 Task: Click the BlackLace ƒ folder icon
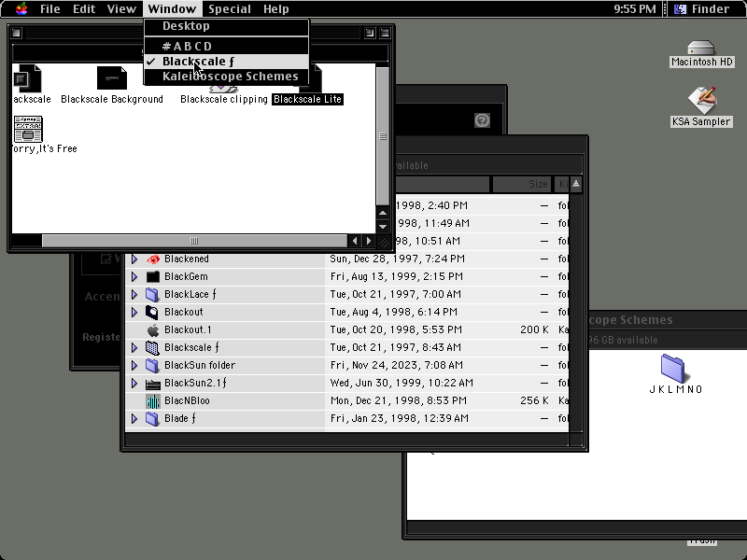tap(152, 294)
